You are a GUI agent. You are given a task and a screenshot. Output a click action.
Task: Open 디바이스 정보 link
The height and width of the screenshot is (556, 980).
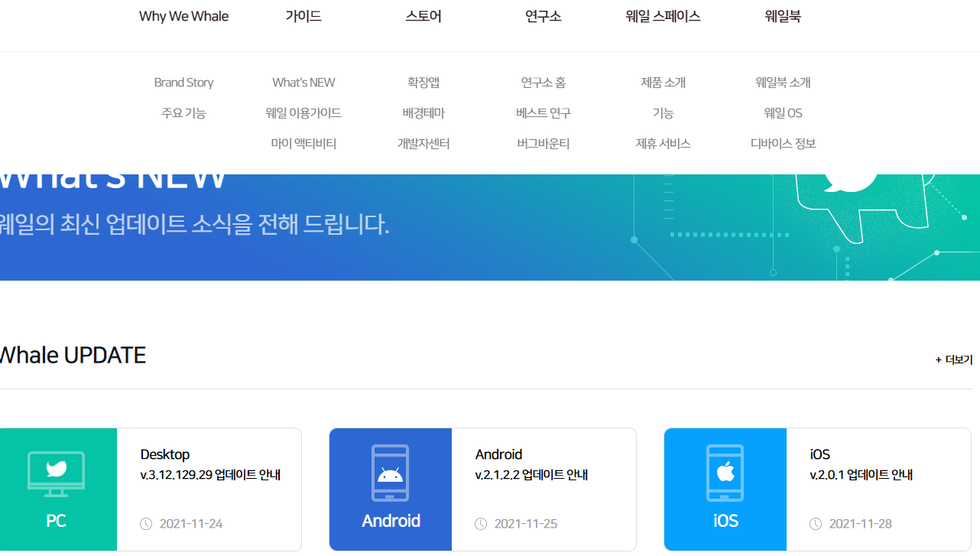pos(783,144)
